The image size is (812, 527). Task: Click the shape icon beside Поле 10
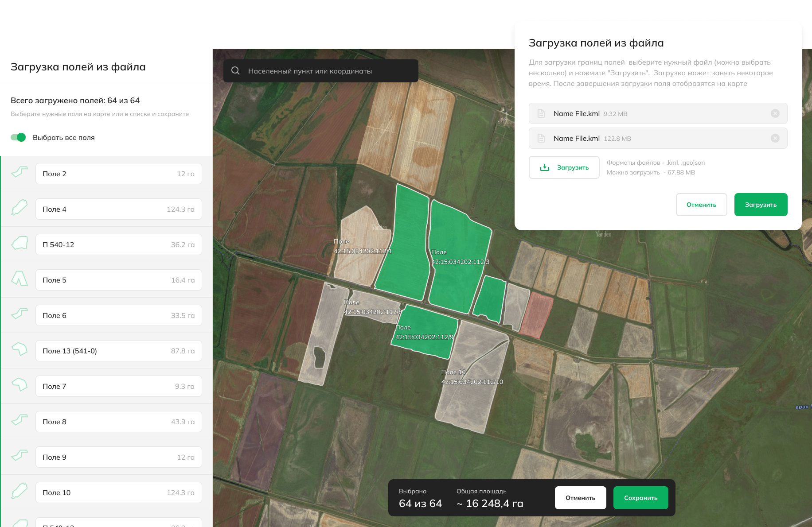point(20,491)
